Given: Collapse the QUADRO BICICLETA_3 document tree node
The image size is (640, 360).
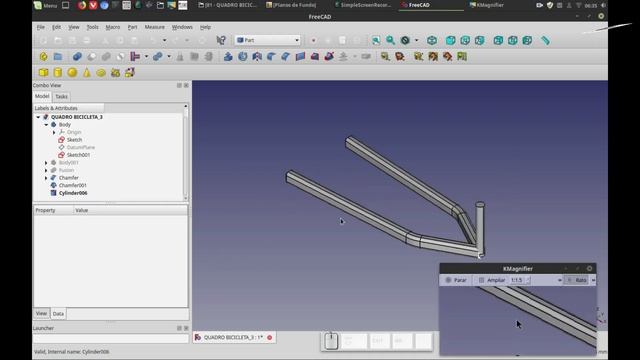Looking at the screenshot, I should (x=38, y=117).
